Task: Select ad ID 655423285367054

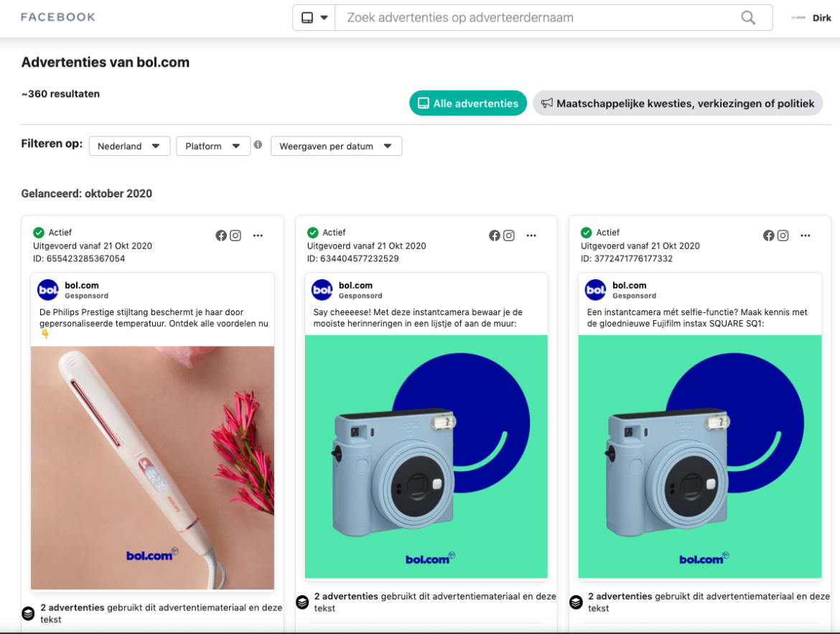Action: (x=79, y=258)
